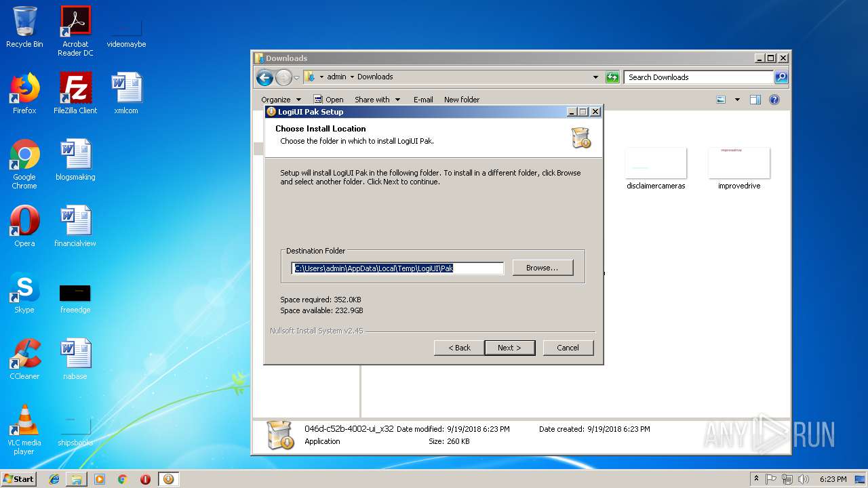Click the search magnifier in Downloads window
Image resolution: width=868 pixels, height=488 pixels.
pos(781,77)
